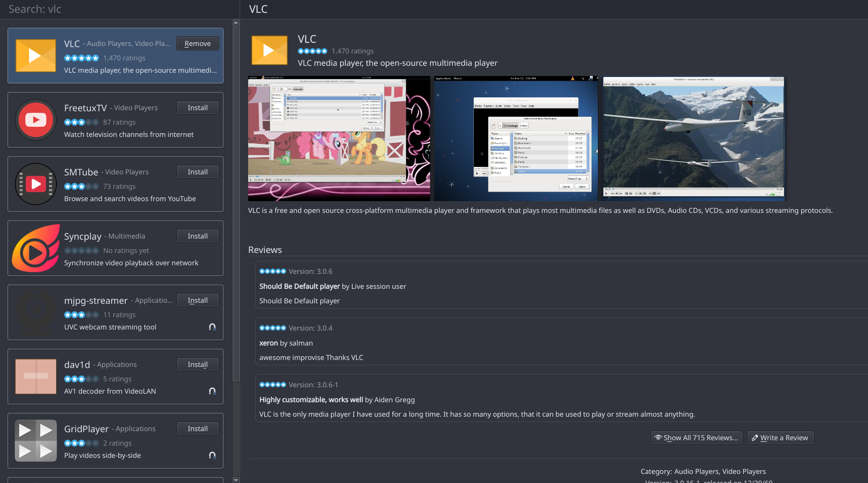This screenshot has width=868, height=483.
Task: Open the file dialog VLC screenshot
Action: coord(516,139)
